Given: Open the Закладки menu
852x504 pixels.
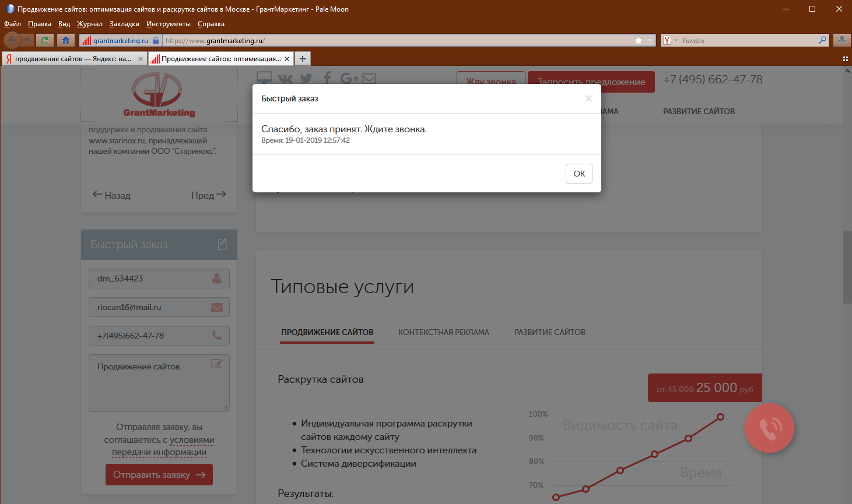Looking at the screenshot, I should click(124, 24).
